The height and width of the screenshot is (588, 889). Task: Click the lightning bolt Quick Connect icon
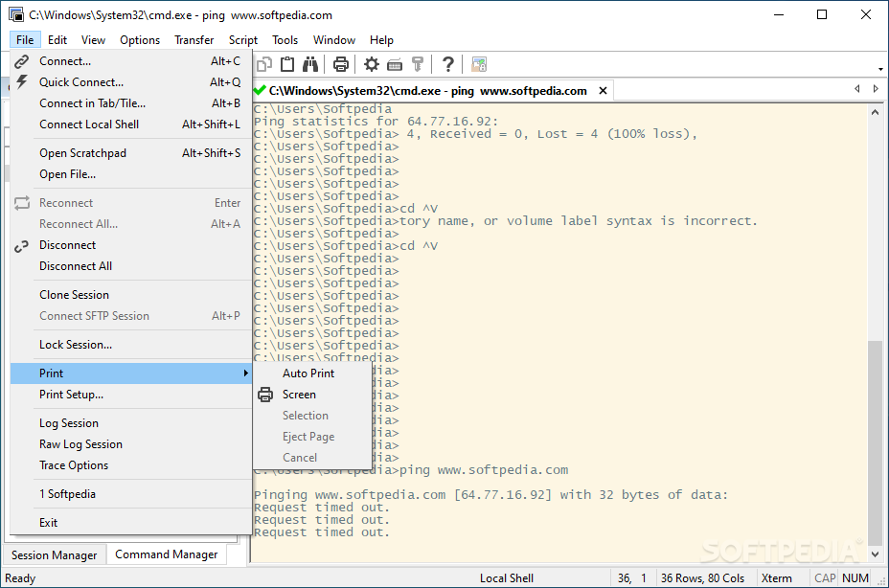click(21, 81)
